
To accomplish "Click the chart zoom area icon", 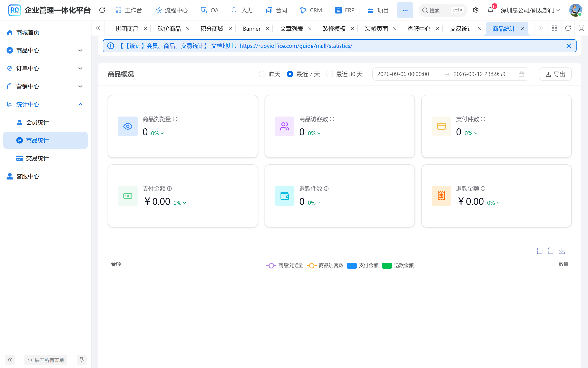I will [x=539, y=251].
